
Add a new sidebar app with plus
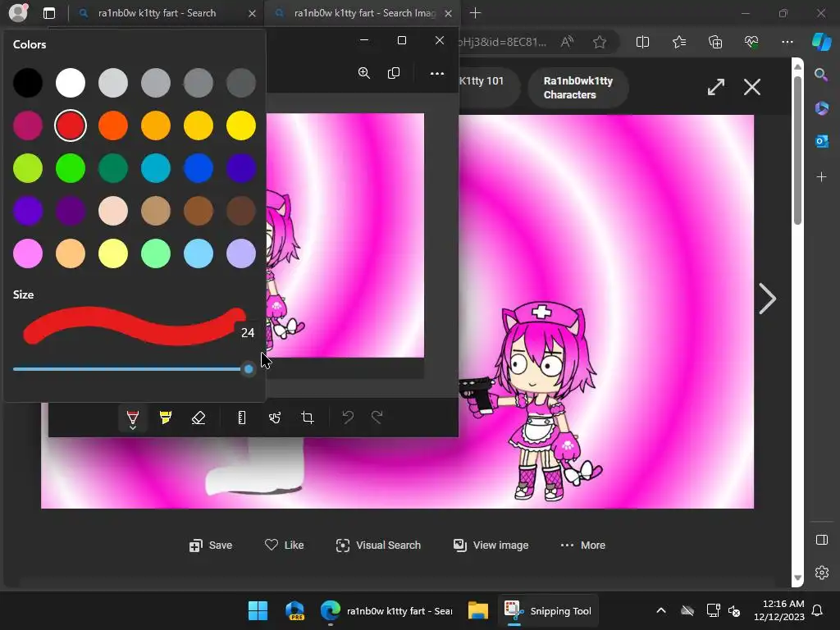pyautogui.click(x=821, y=177)
